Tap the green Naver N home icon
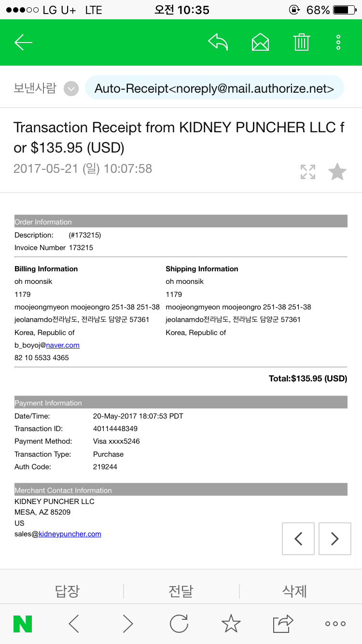The height and width of the screenshot is (644, 362). pyautogui.click(x=23, y=624)
